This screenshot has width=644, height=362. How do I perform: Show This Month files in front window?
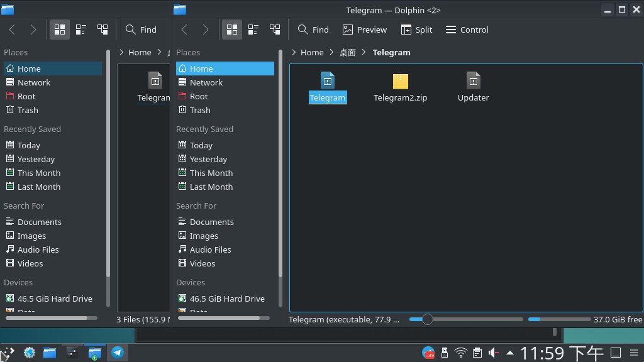(225, 173)
